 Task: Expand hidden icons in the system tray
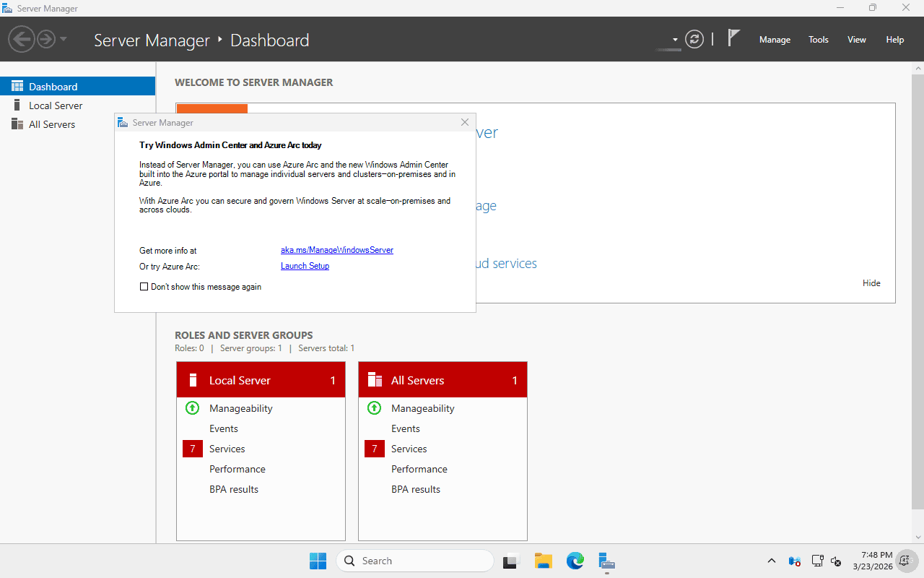(x=772, y=561)
